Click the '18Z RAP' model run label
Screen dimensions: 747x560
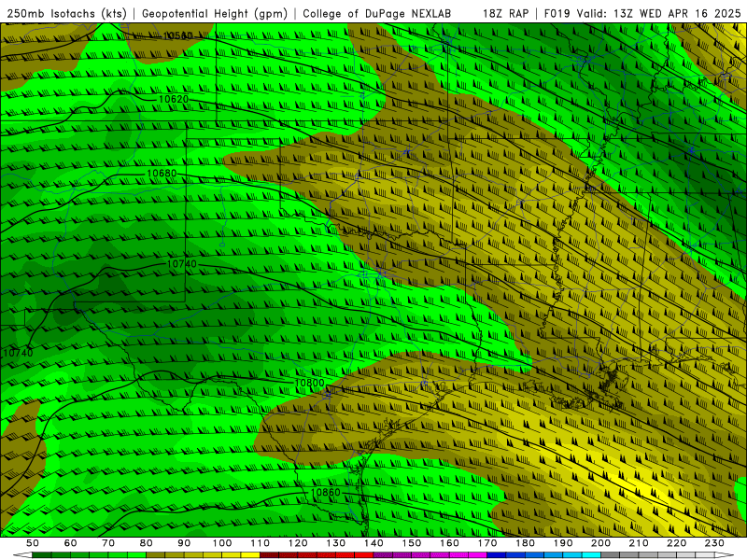tap(505, 13)
